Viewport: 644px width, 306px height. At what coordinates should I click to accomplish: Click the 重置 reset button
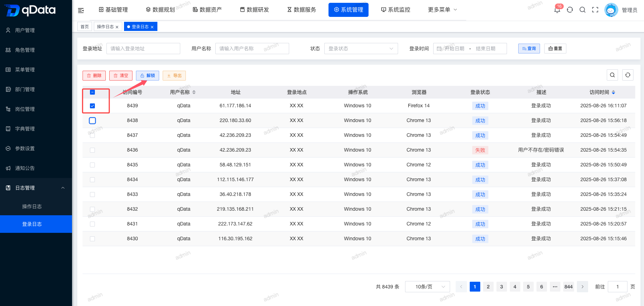(x=555, y=49)
